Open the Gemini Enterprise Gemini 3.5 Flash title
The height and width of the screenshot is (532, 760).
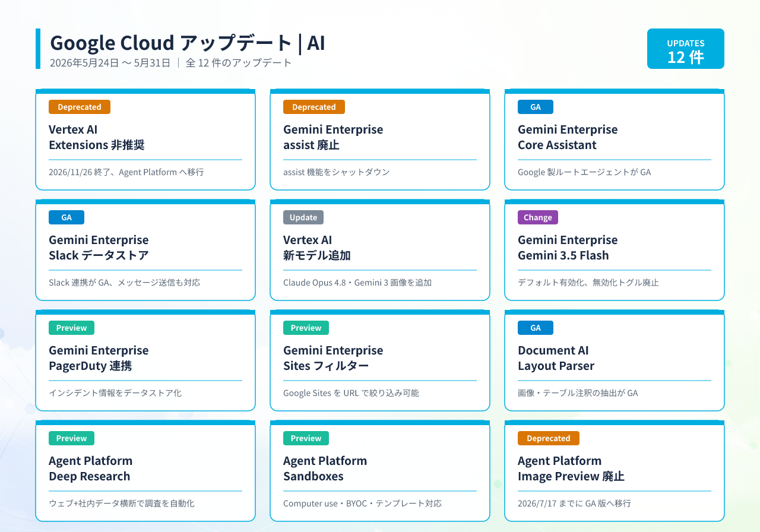click(x=568, y=248)
